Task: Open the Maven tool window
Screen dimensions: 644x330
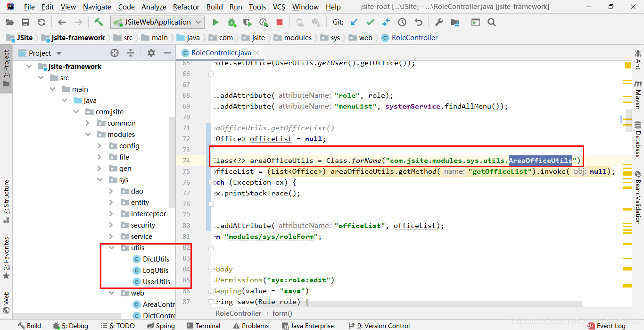Action: 638,94
